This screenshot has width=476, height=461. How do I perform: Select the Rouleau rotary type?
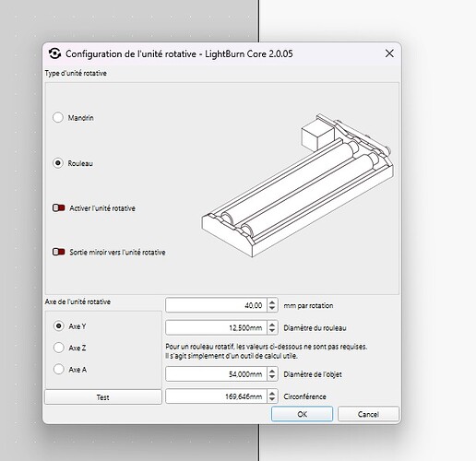pos(58,163)
